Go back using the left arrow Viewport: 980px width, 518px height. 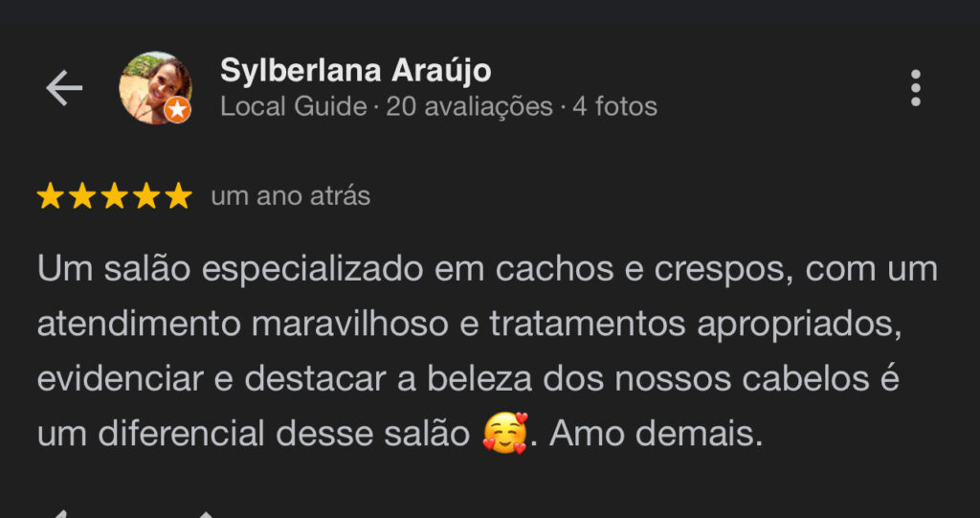64,88
